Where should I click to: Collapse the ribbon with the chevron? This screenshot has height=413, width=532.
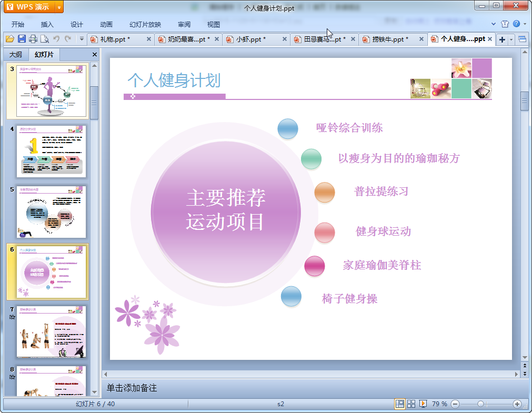pyautogui.click(x=493, y=24)
